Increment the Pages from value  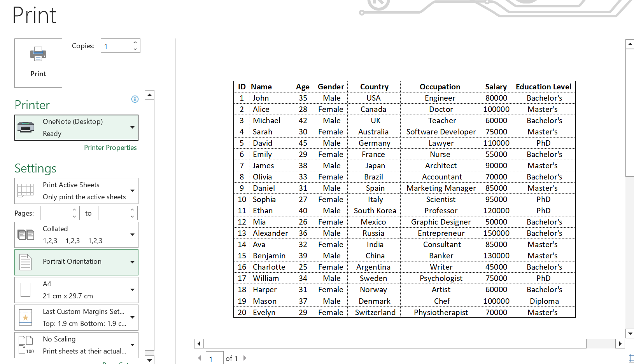(74, 210)
